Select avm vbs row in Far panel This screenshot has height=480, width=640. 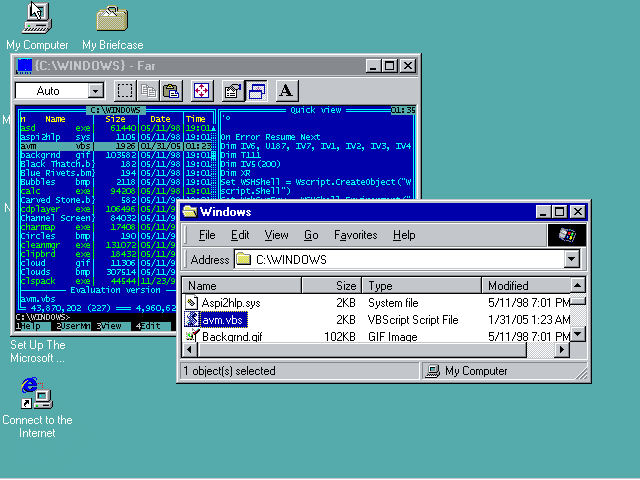coord(116,146)
